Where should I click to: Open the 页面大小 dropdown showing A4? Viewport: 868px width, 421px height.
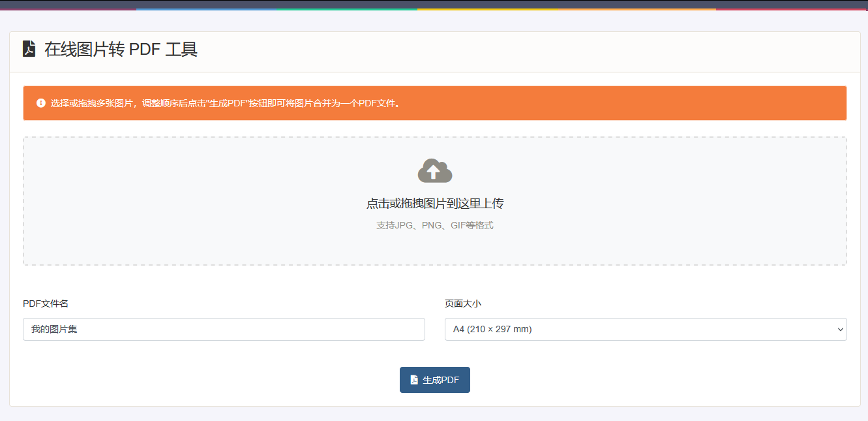646,329
